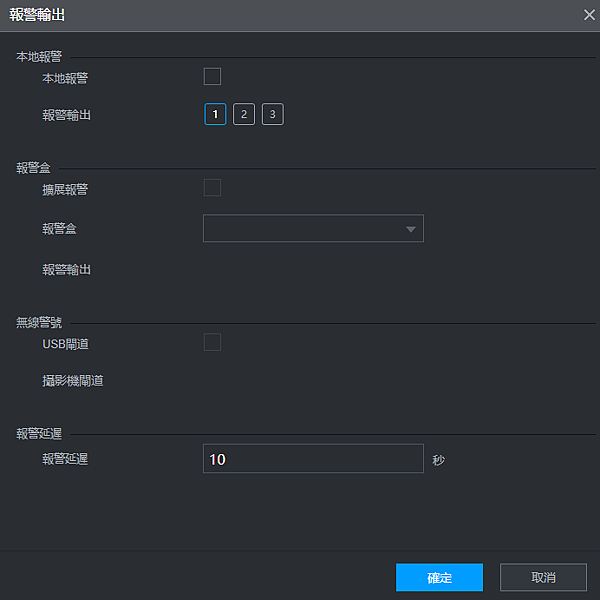Click the 無線警號 section header
Viewport: 600px width, 600px height.
pos(39,323)
